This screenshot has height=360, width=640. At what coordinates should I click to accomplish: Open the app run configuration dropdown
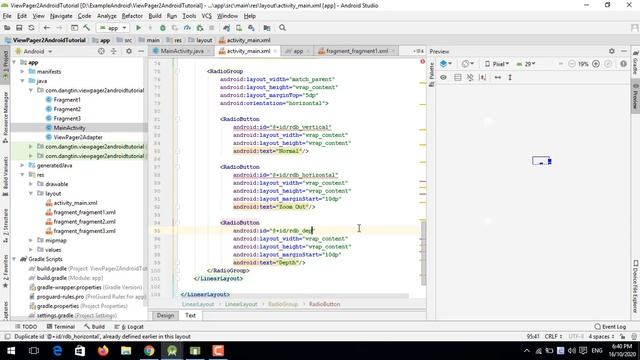point(113,28)
